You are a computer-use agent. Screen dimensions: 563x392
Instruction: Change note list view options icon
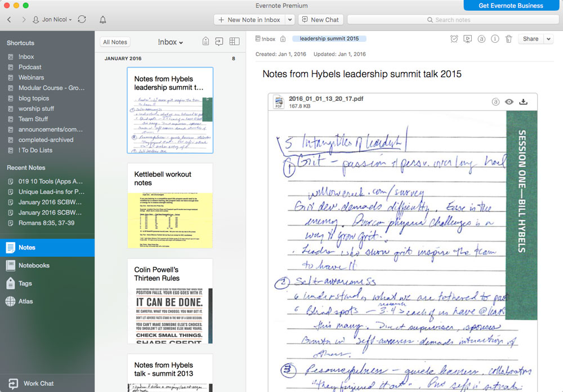(234, 42)
